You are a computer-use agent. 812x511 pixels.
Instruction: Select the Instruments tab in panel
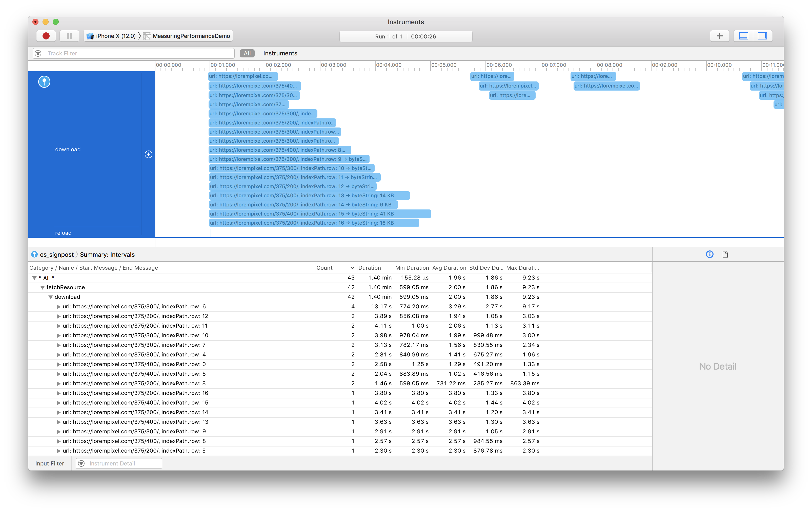pyautogui.click(x=280, y=53)
